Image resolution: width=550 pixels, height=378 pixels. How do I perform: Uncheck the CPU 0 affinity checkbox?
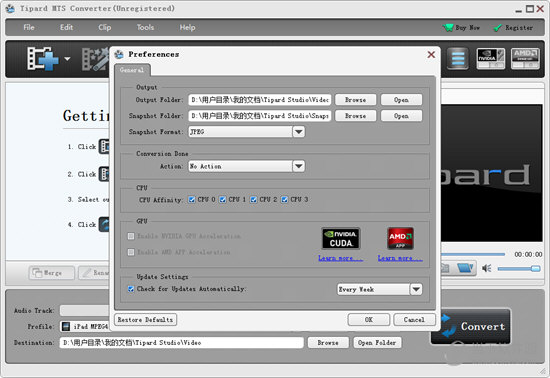[192, 200]
